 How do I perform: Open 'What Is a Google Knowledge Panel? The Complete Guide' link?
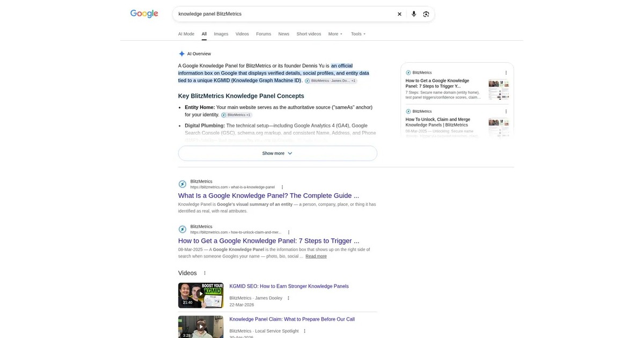click(x=268, y=196)
